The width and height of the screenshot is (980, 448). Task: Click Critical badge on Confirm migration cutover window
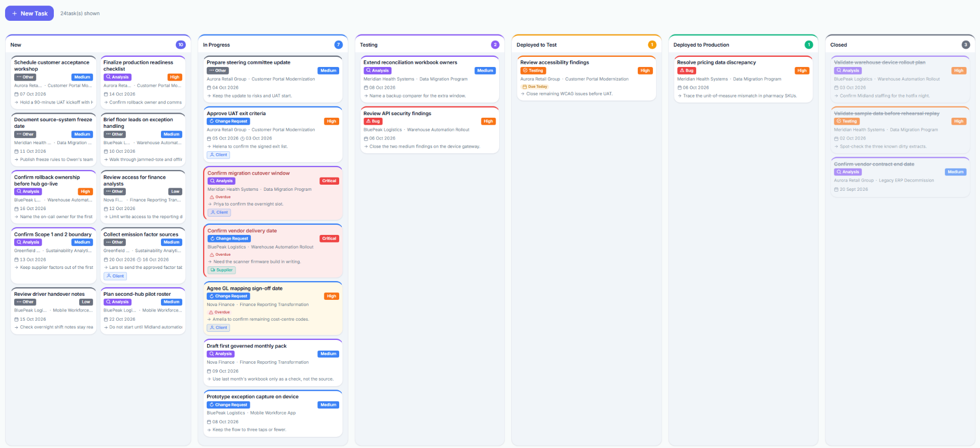click(329, 181)
